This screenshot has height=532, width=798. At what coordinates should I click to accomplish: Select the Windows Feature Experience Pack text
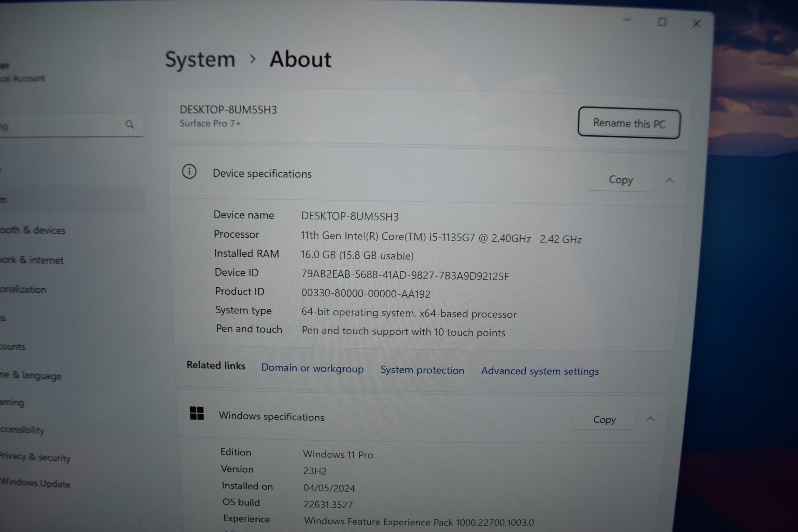click(x=419, y=522)
